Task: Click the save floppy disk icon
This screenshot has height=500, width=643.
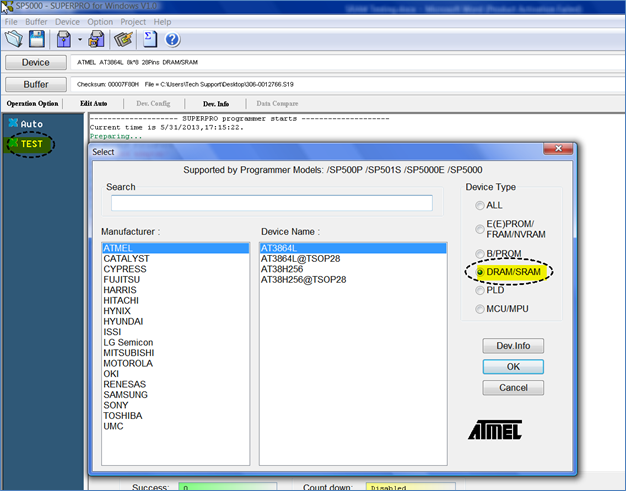Action: (x=37, y=39)
